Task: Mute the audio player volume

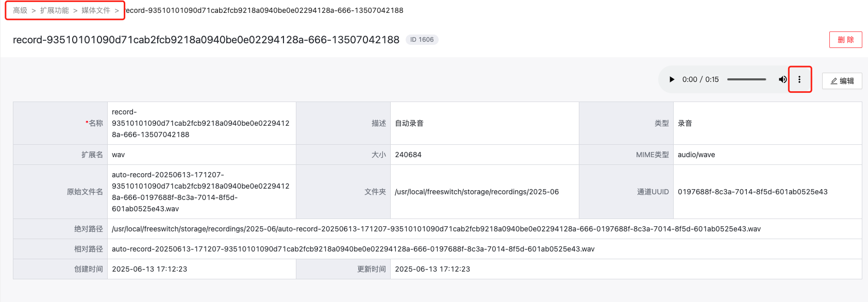Action: [782, 79]
